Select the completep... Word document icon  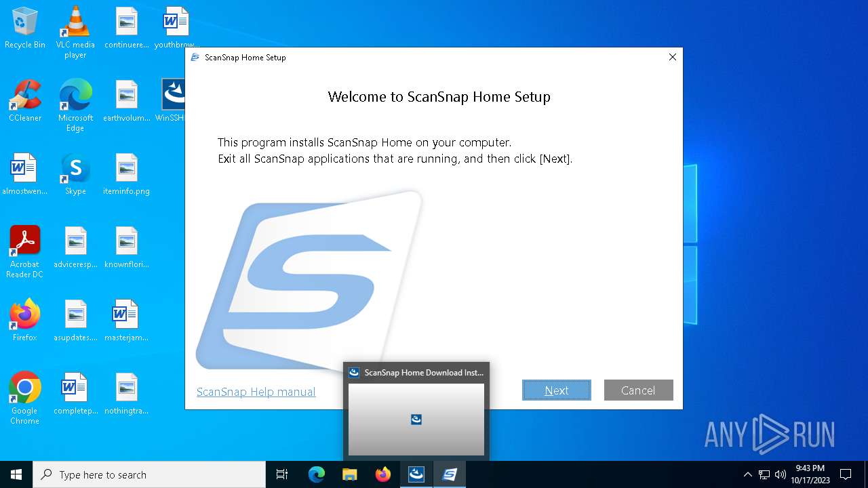75,394
